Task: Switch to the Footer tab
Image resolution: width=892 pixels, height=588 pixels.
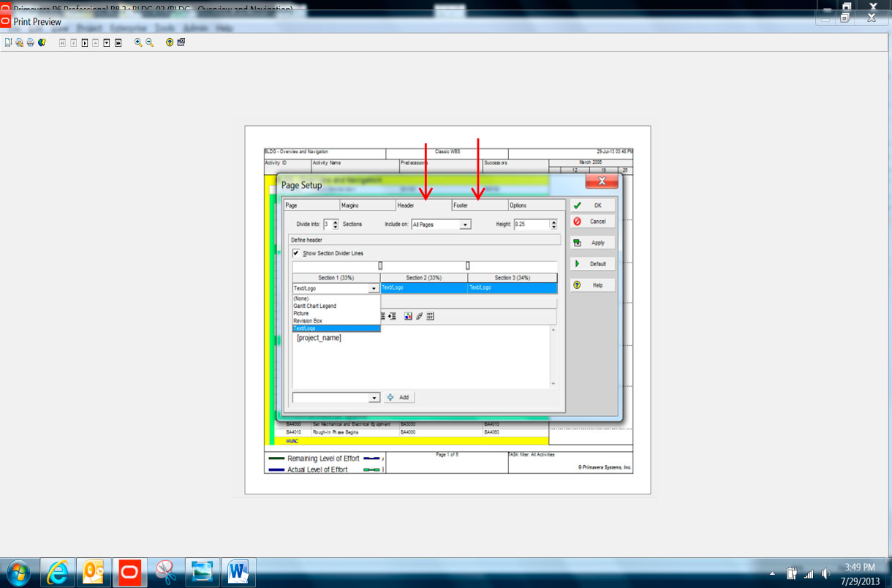Action: click(x=480, y=206)
